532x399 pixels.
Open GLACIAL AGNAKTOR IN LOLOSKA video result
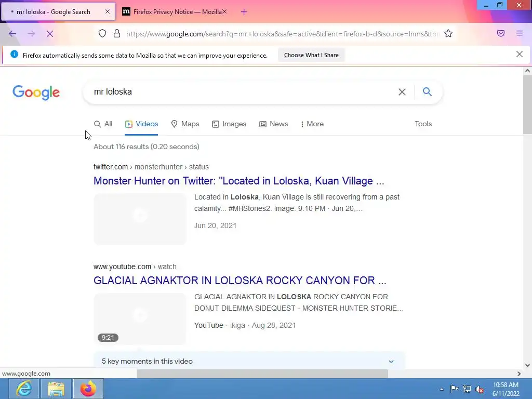(240, 281)
